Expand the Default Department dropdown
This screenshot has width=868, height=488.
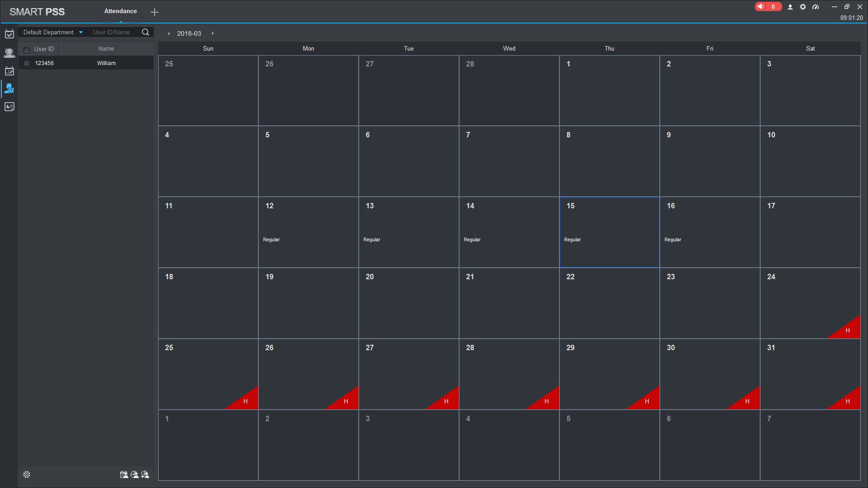52,32
